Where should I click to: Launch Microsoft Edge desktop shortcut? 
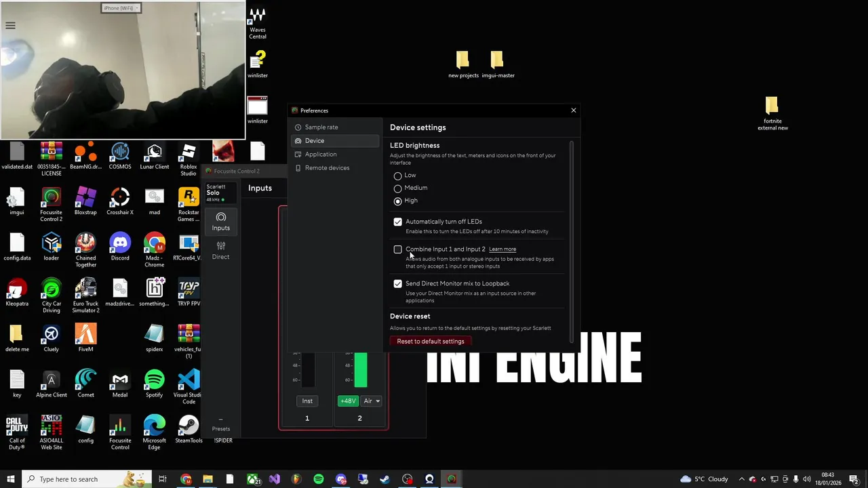click(x=155, y=432)
